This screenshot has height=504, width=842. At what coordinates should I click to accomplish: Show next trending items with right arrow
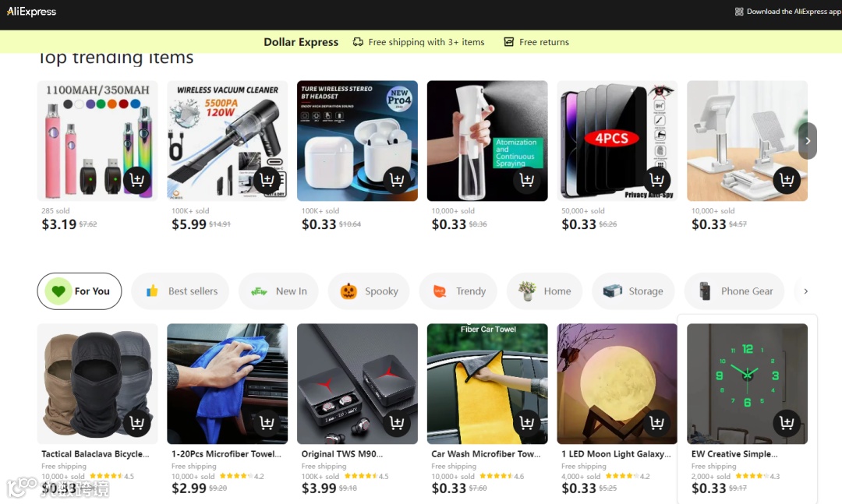point(807,141)
